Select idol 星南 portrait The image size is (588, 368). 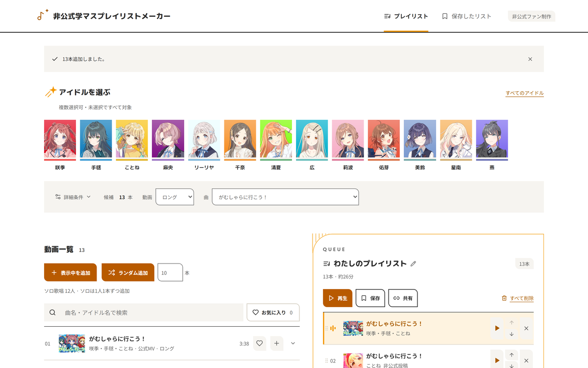coord(456,140)
